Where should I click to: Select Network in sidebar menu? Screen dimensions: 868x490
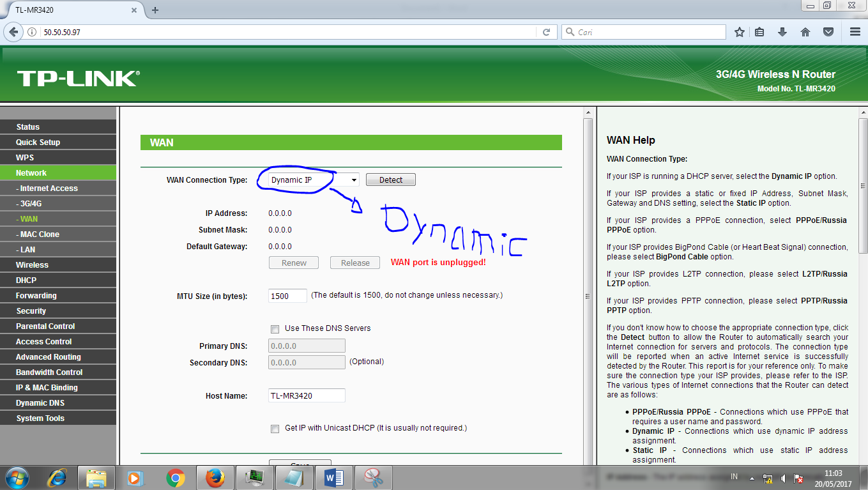[x=58, y=172]
